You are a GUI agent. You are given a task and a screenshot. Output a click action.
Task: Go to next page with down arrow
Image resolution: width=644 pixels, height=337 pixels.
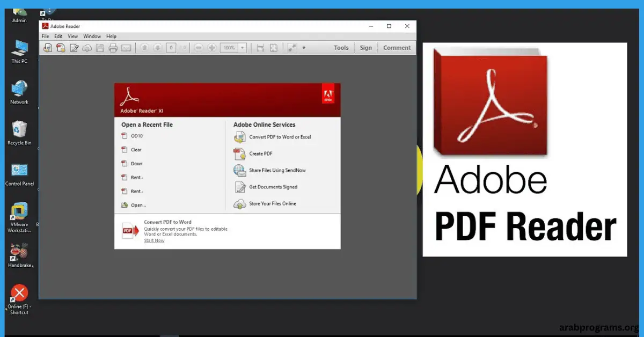click(x=158, y=48)
